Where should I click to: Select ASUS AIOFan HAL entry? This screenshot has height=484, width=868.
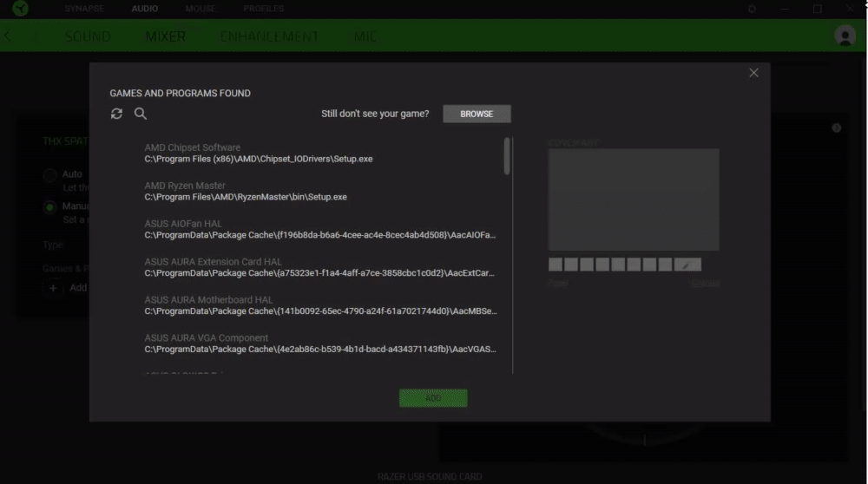pyautogui.click(x=321, y=230)
